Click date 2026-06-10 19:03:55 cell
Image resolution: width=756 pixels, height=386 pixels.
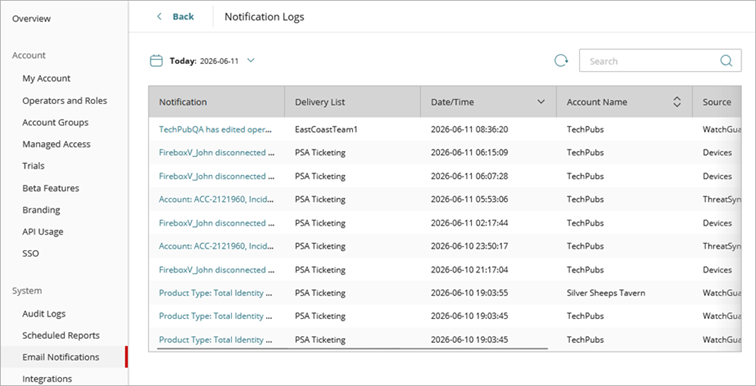tap(469, 293)
